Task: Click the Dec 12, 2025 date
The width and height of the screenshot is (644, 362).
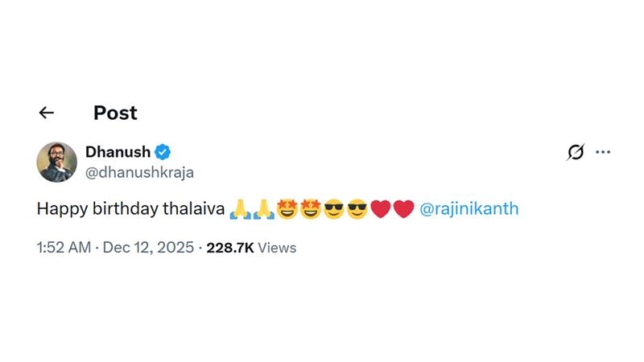Action: click(x=149, y=248)
